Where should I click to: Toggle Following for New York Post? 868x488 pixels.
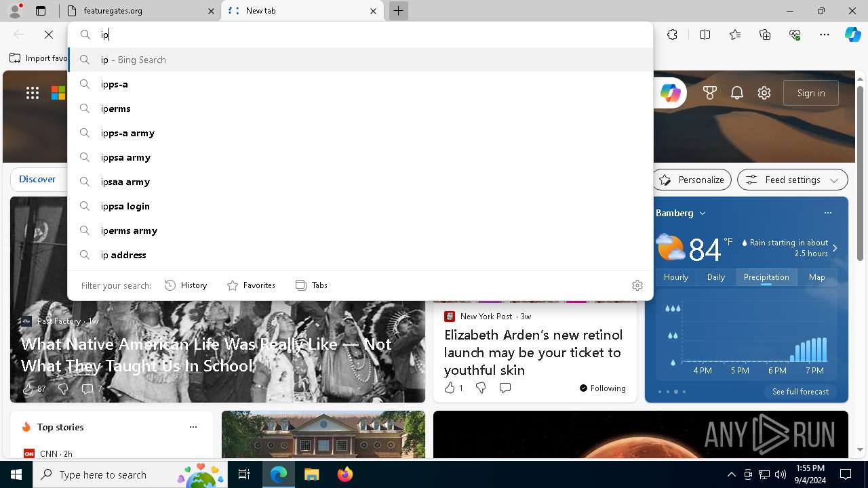coord(602,388)
